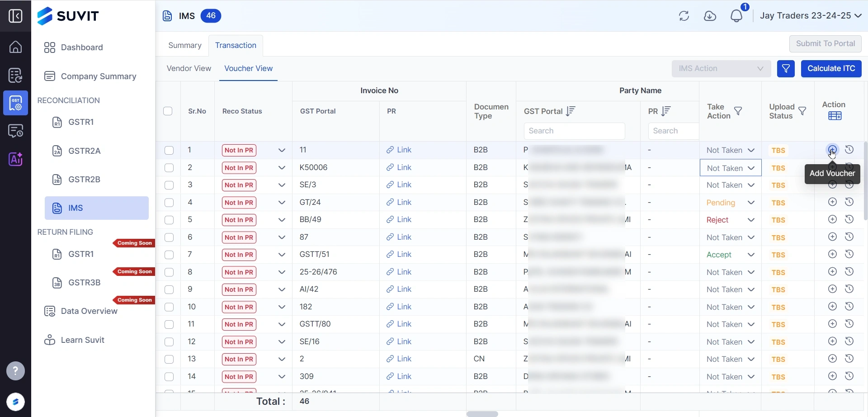This screenshot has height=417, width=868.
Task: Open the Link for invoice 11
Action: tap(399, 150)
